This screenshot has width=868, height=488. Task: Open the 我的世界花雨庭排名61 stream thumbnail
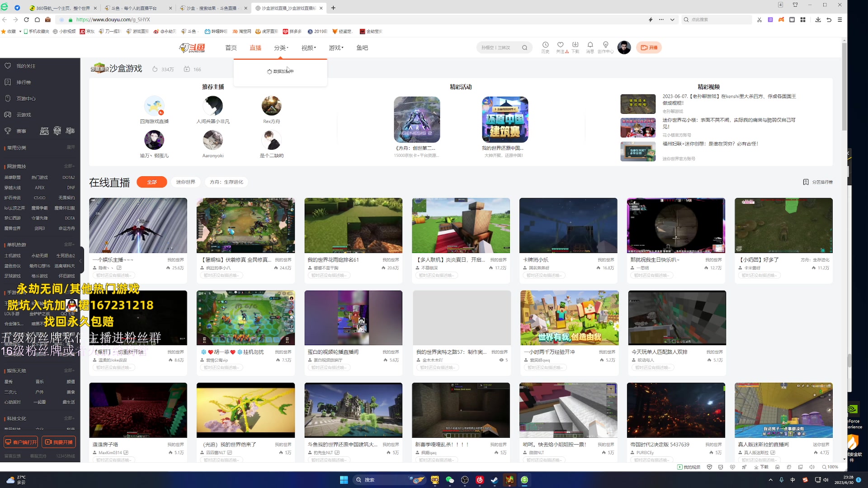tap(353, 225)
